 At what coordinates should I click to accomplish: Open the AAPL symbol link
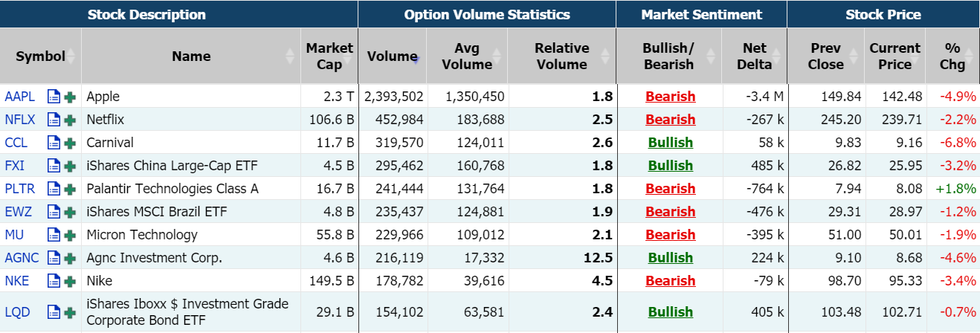(20, 97)
